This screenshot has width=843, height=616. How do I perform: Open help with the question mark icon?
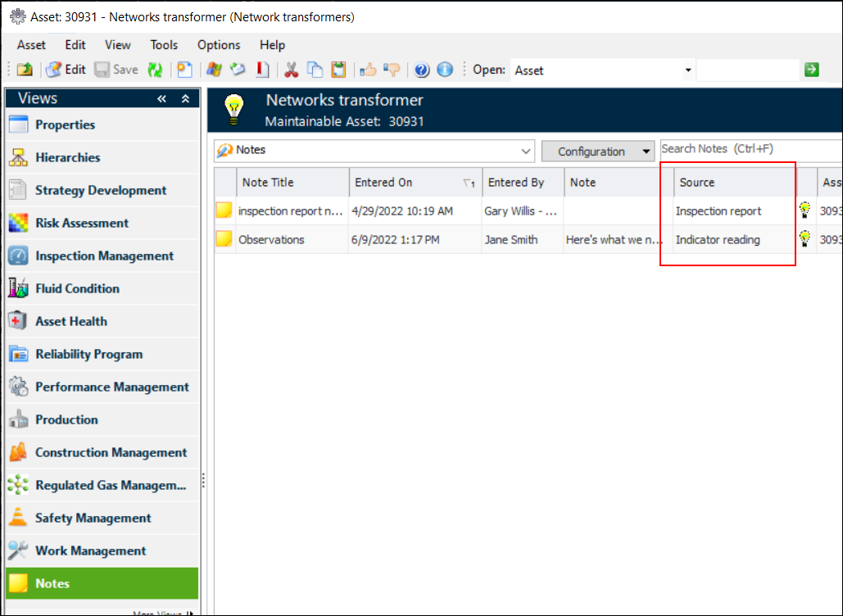422,70
